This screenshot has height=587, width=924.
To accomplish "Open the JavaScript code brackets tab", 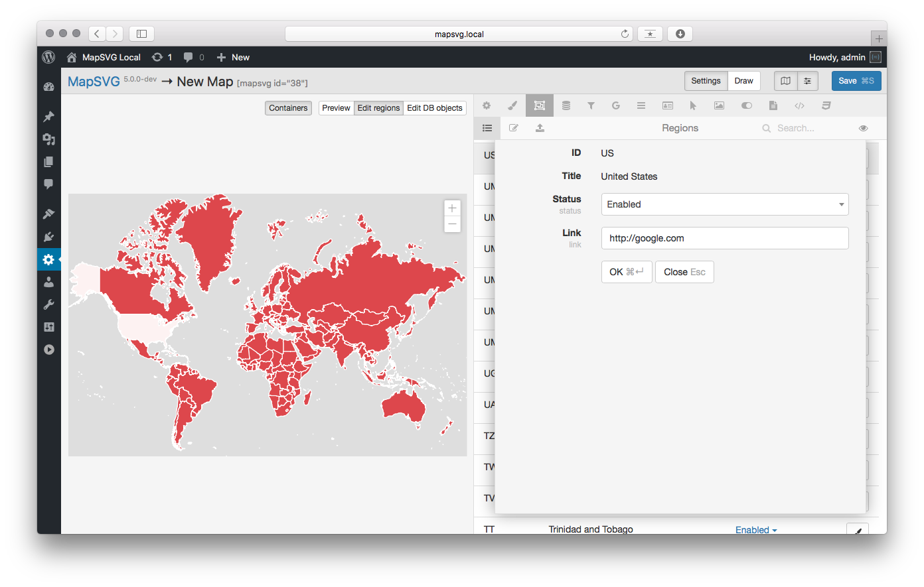I will point(800,105).
